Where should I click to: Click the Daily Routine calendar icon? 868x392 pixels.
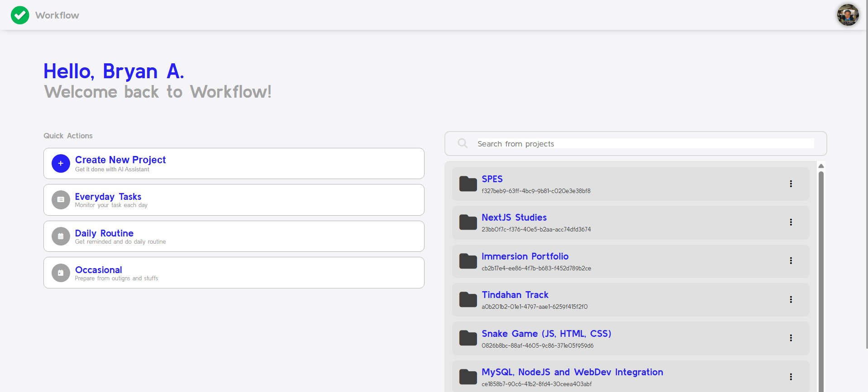(61, 236)
